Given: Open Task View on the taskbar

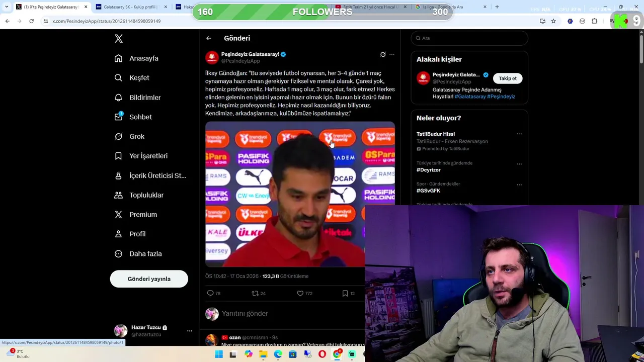Looking at the screenshot, I should 233,354.
